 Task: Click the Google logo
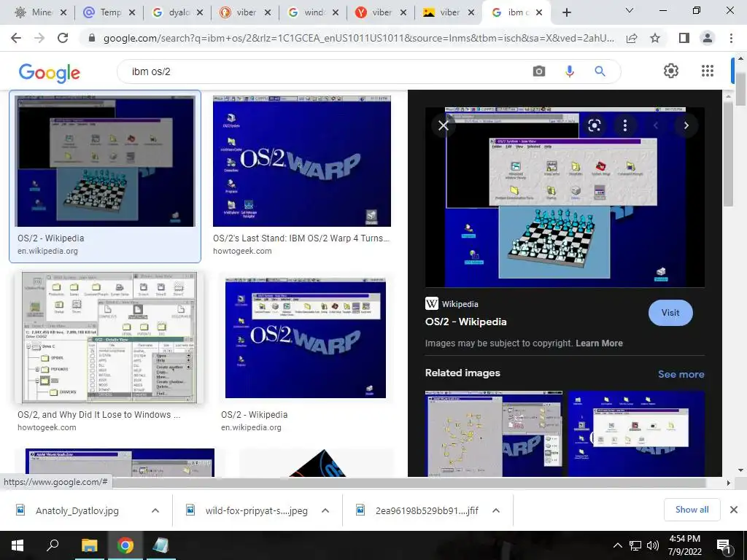click(49, 73)
